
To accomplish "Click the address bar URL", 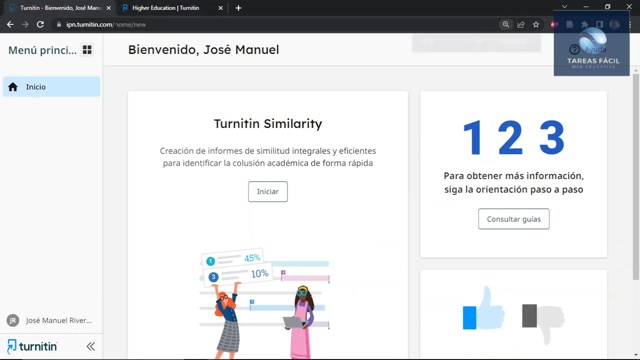I will [x=106, y=24].
